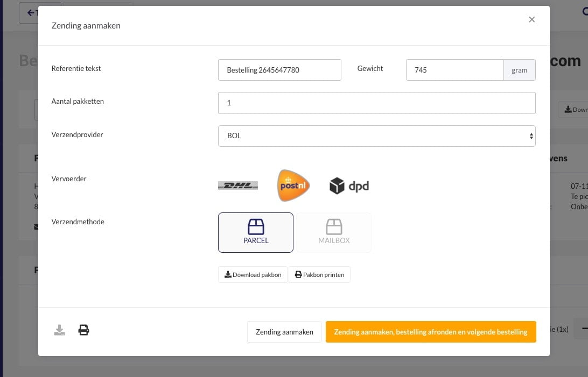Click the Download pakbon button
588x377 pixels.
(253, 275)
